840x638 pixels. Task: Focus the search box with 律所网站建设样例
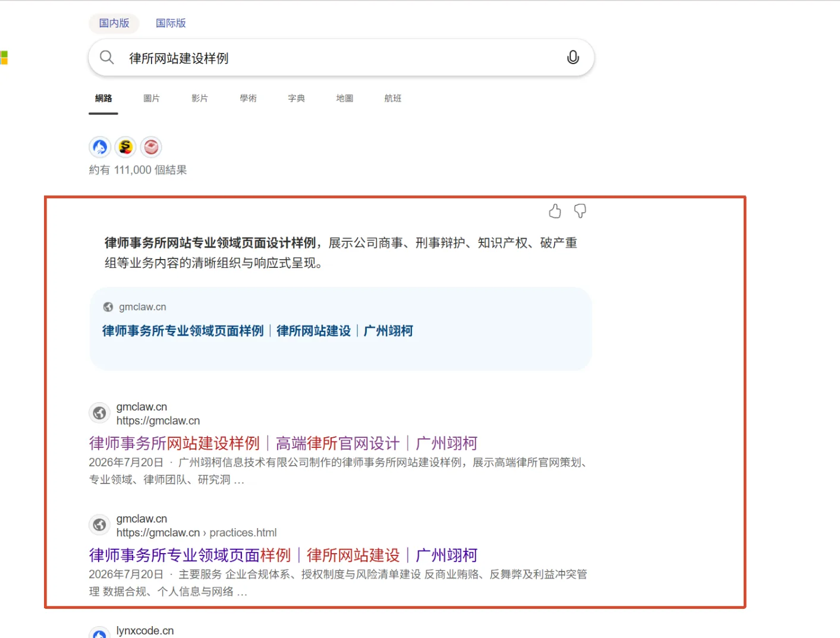pos(341,58)
